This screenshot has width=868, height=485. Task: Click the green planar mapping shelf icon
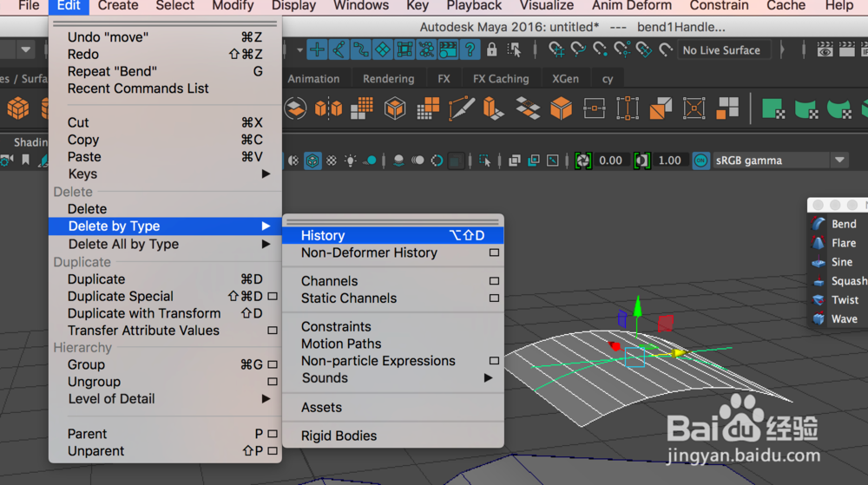click(x=773, y=108)
